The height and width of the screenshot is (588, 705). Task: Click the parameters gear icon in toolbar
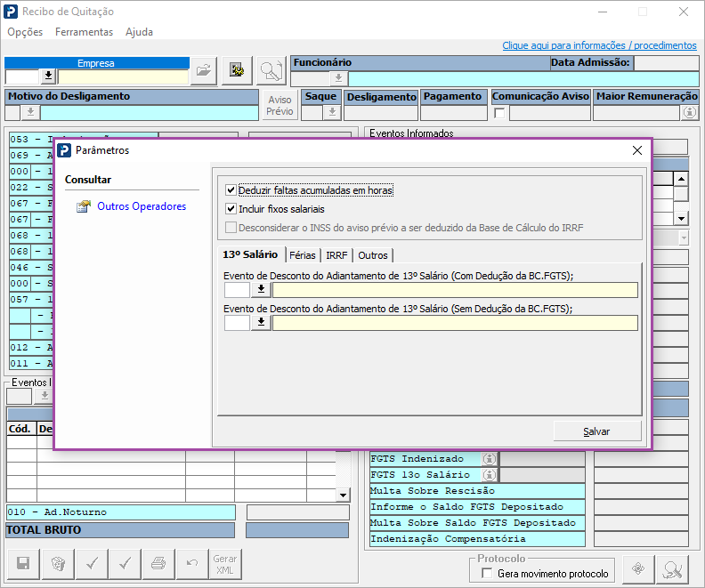(237, 70)
